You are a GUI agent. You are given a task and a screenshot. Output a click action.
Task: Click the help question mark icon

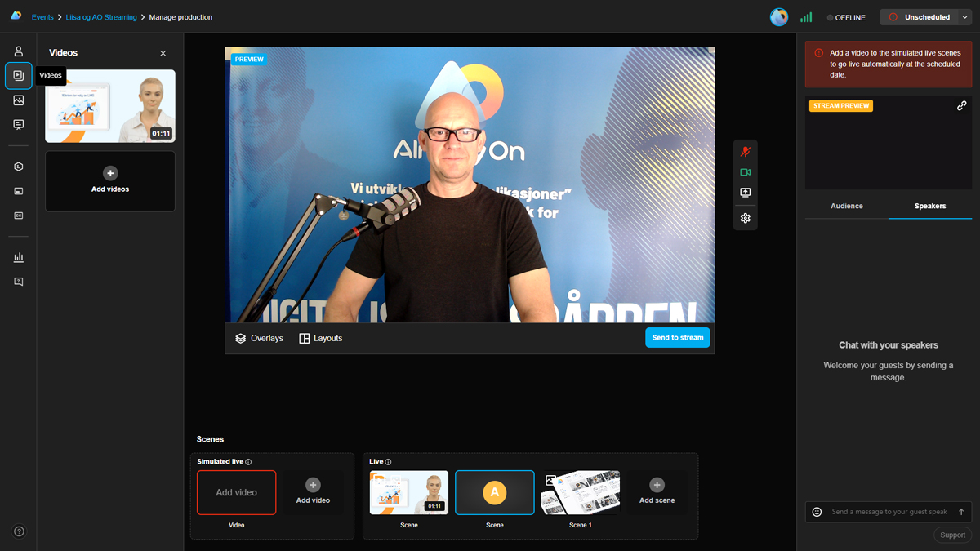point(19,531)
